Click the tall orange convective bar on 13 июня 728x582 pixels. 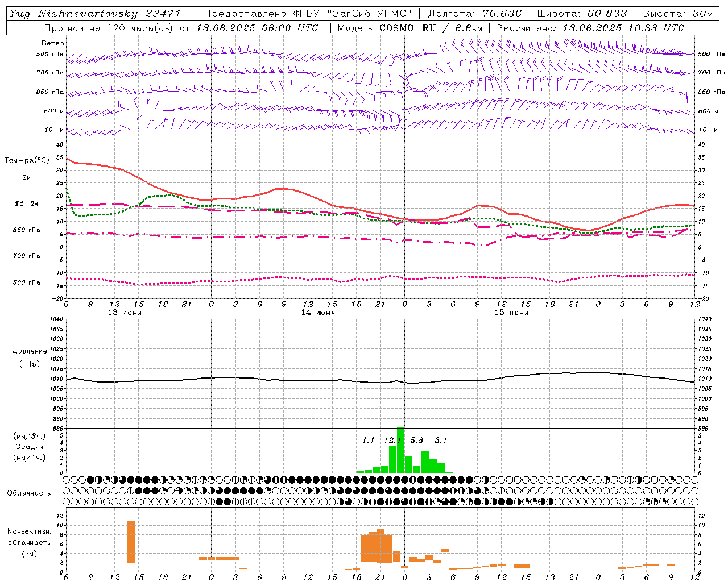131,542
